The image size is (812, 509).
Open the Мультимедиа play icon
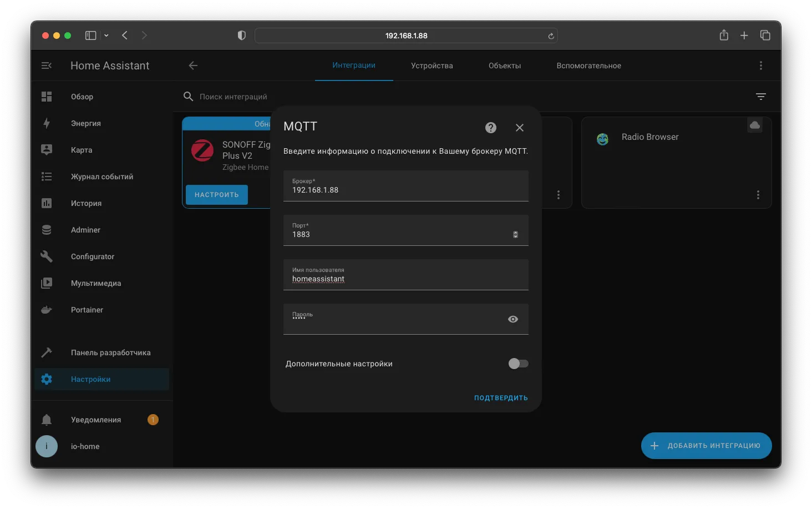[47, 283]
